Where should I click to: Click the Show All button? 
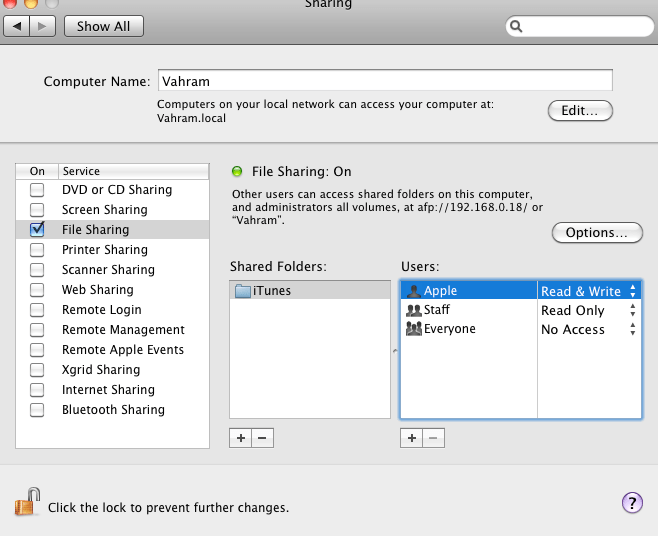tap(104, 26)
